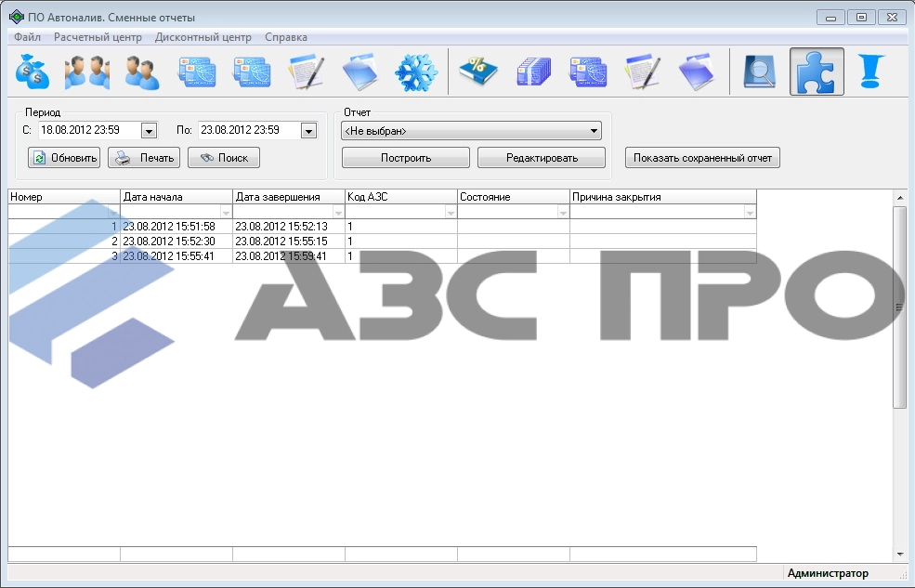Open the Файл menu
The width and height of the screenshot is (915, 588).
tap(28, 37)
